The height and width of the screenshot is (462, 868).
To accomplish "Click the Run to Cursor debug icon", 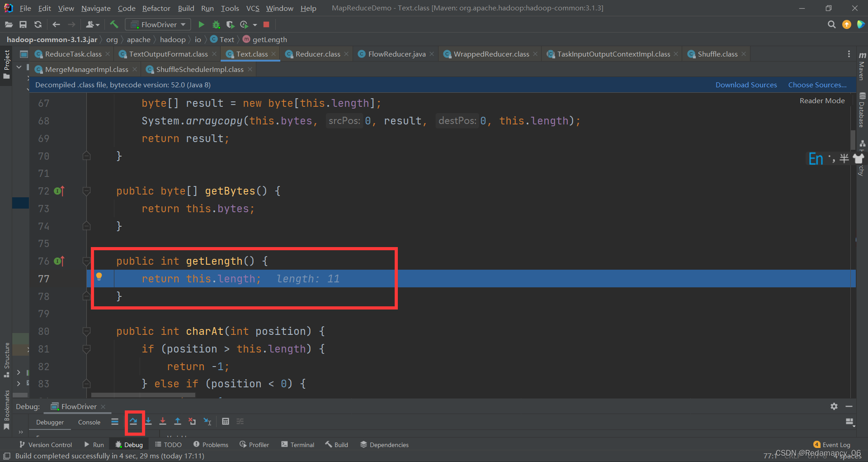I will click(x=207, y=422).
